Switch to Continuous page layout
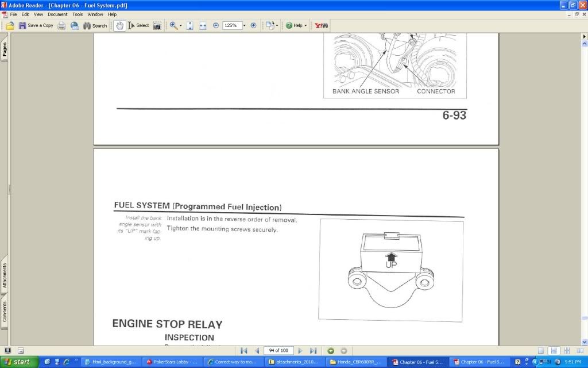The height and width of the screenshot is (368, 588). [553, 350]
